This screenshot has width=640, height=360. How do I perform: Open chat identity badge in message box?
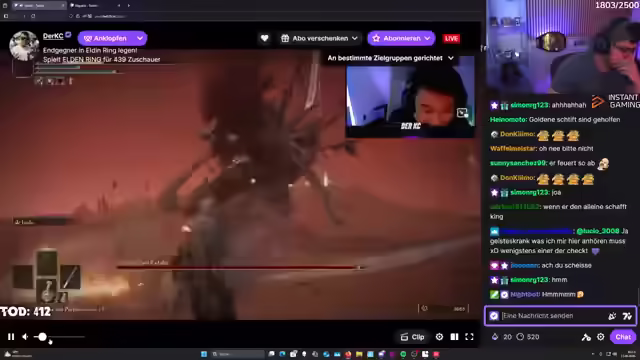coord(494,316)
